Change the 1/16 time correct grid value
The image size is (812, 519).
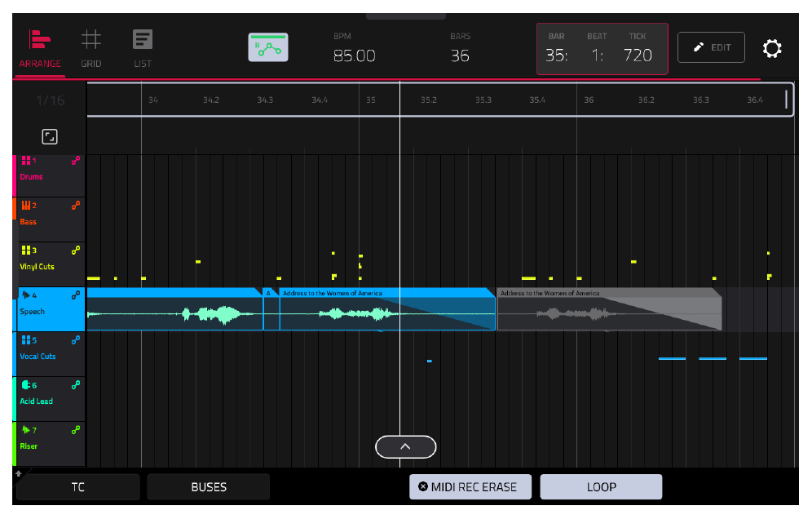(51, 100)
